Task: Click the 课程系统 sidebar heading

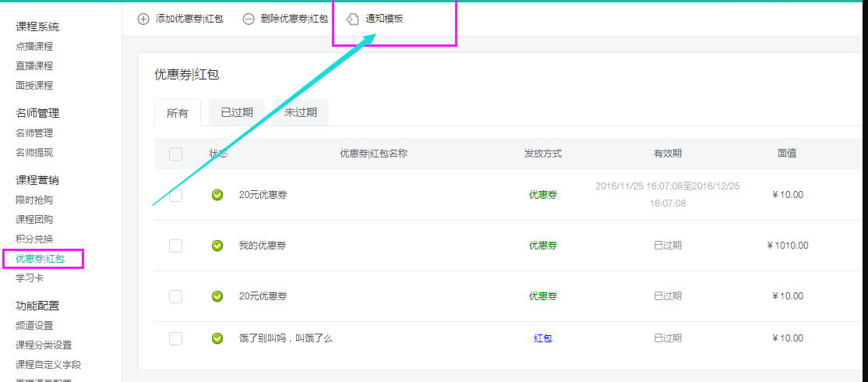Action: 37,27
